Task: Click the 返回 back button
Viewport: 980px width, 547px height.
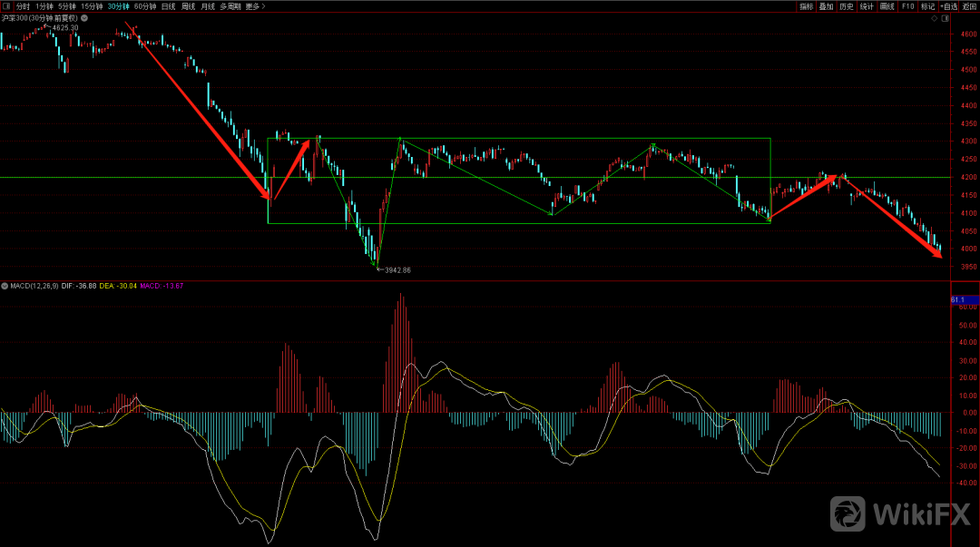Action: (970, 6)
